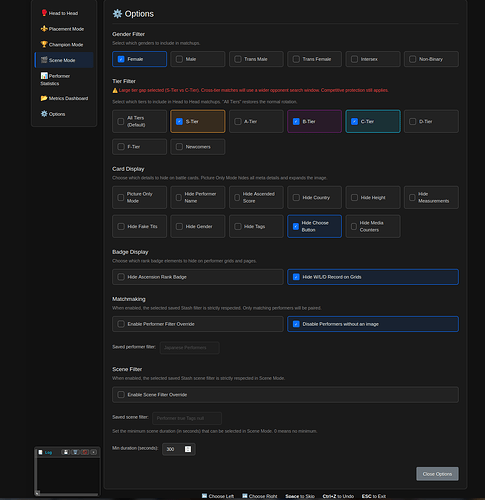Click the Min duration stepper arrows
Image resolution: width=485 pixels, height=500 pixels.
point(188,449)
